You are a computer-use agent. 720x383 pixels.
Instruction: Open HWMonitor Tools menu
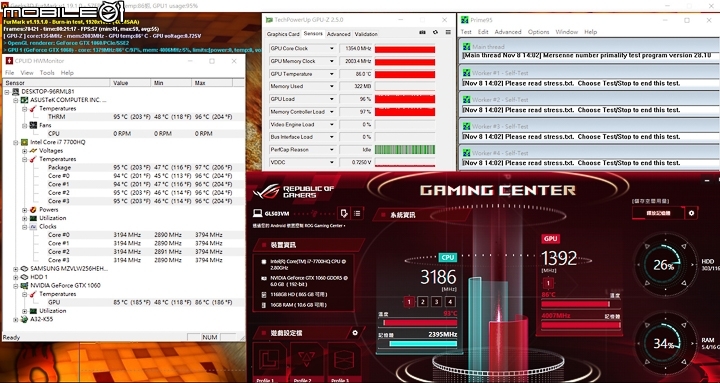pos(47,73)
